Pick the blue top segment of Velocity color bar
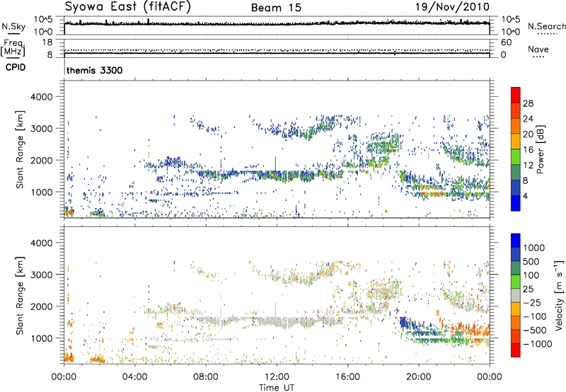Viewport: 566px width, 392px height. click(516, 241)
